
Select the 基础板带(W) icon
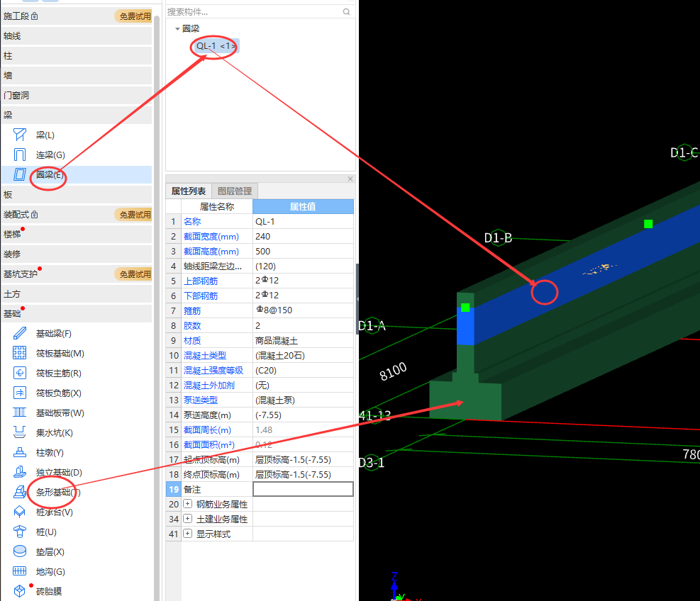pos(20,412)
